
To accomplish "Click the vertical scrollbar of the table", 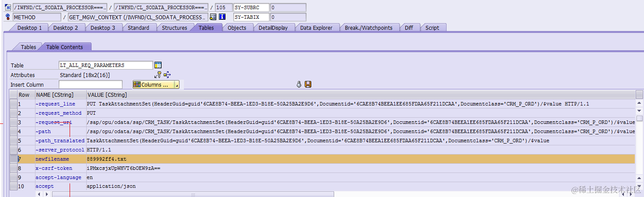I will 639,144.
